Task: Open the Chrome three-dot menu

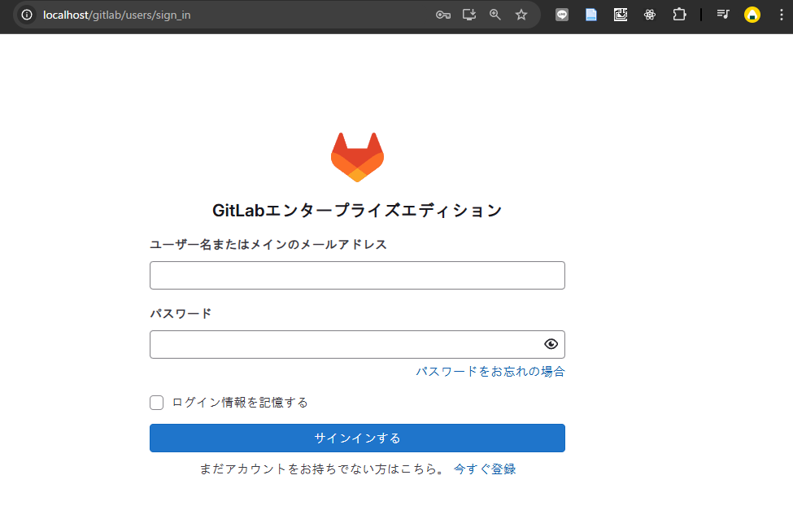Action: [x=782, y=15]
